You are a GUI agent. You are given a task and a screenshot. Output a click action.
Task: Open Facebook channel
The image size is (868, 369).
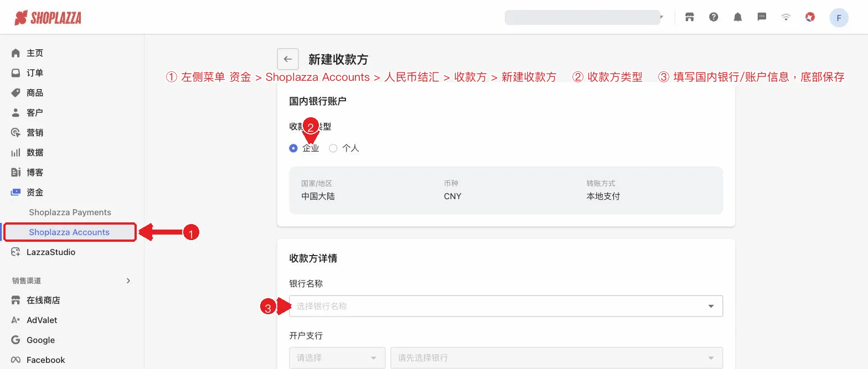pyautogui.click(x=46, y=360)
